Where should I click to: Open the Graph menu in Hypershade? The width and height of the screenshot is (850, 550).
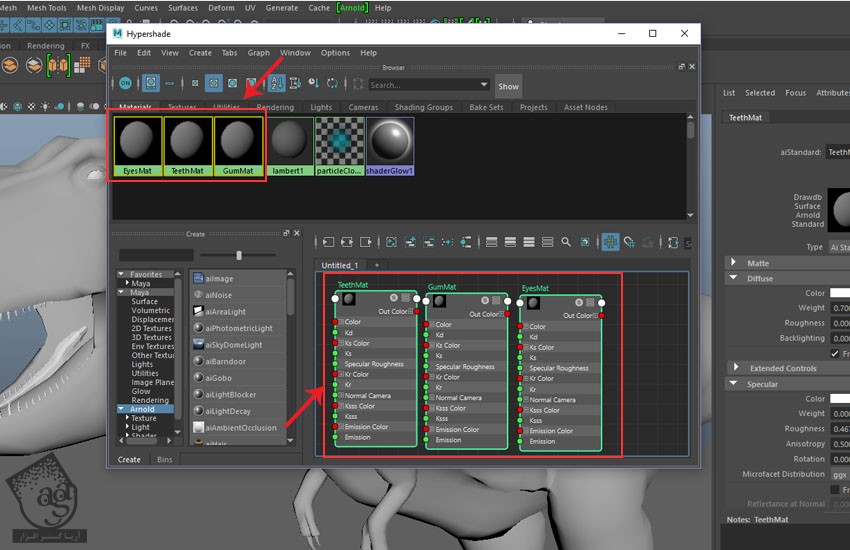point(259,53)
